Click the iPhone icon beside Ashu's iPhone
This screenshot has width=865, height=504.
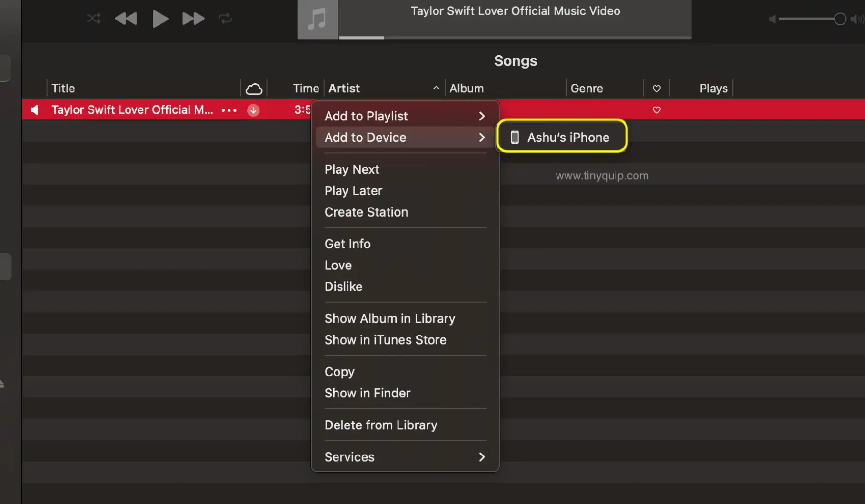(x=515, y=137)
